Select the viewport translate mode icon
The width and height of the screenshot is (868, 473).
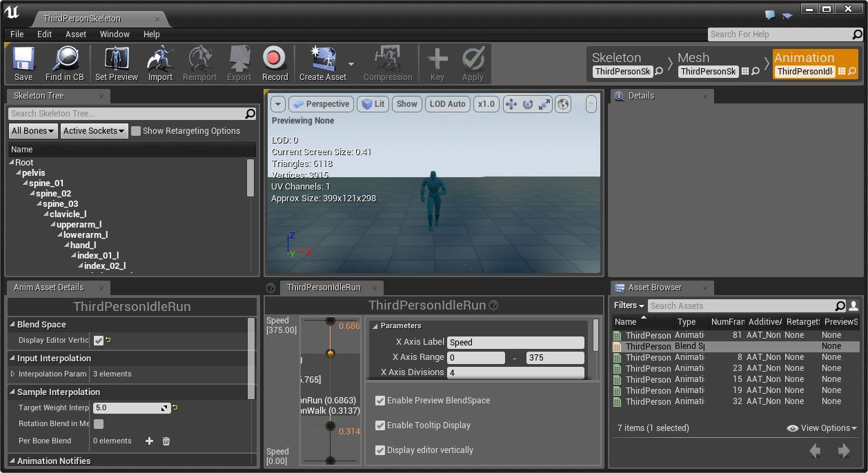(x=511, y=104)
